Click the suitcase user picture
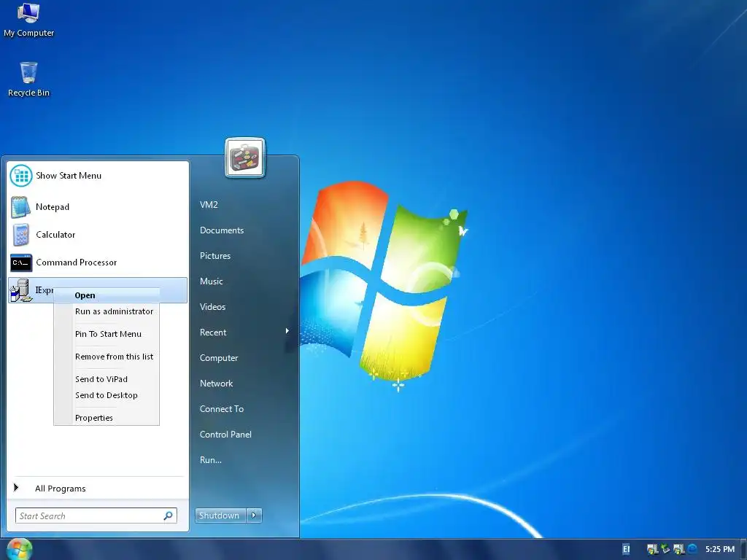Screen dimensions: 747x560 (245, 157)
